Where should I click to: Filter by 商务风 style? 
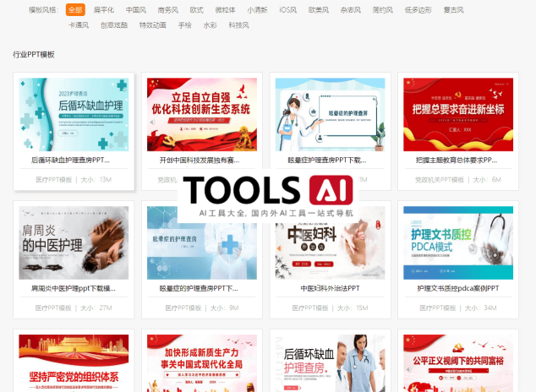(x=167, y=10)
